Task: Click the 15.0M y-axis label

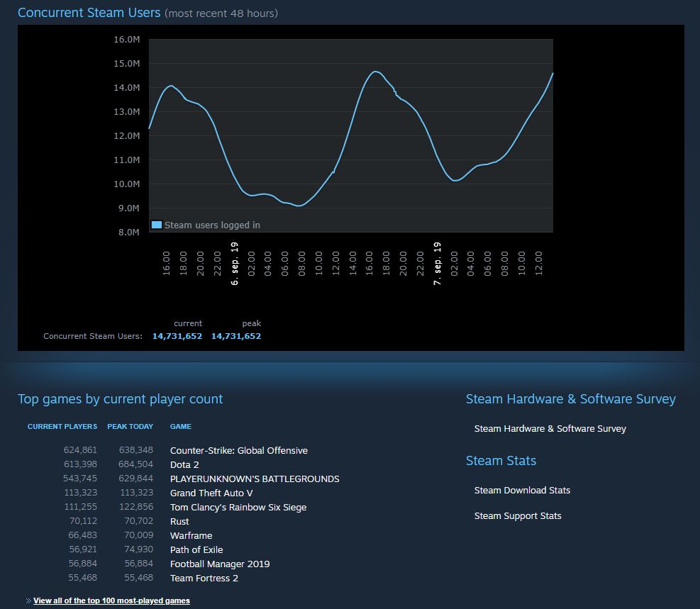Action: [127, 63]
